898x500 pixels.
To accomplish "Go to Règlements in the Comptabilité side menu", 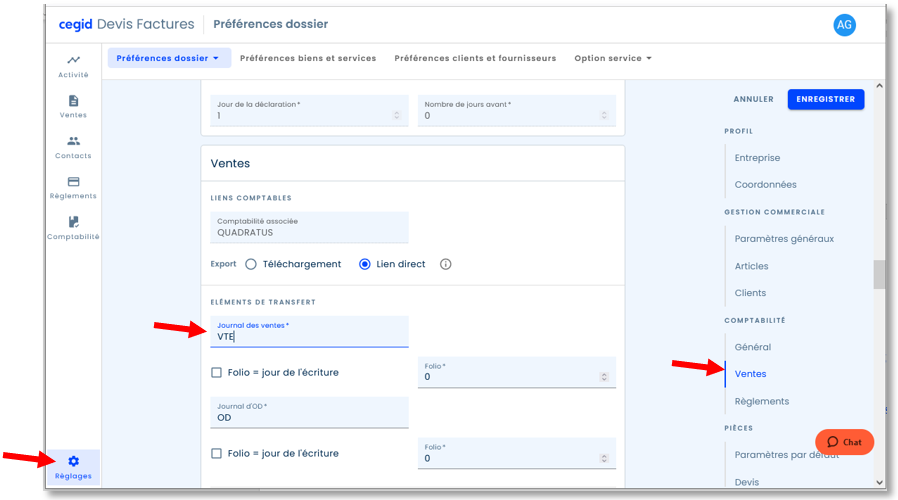I will (762, 401).
